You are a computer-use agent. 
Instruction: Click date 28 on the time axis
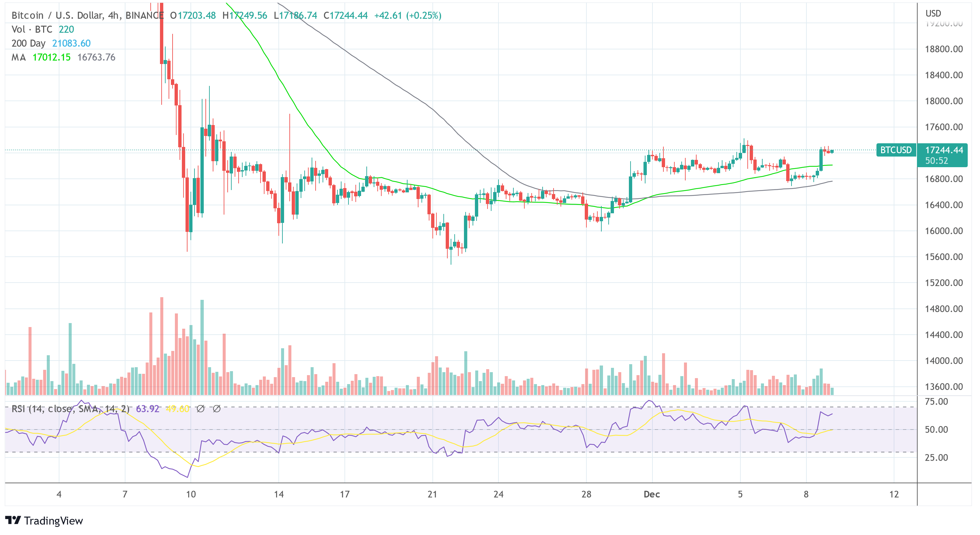point(586,494)
